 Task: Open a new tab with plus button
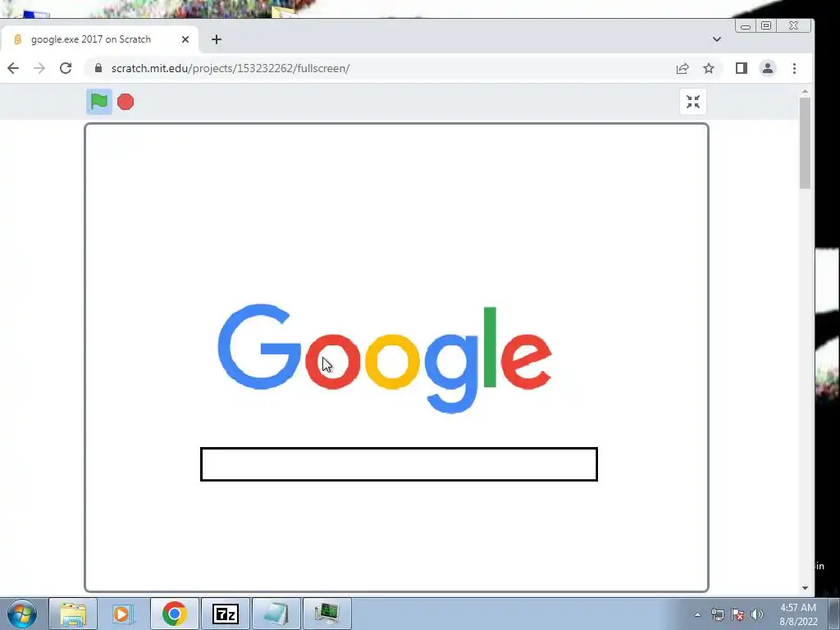[217, 39]
